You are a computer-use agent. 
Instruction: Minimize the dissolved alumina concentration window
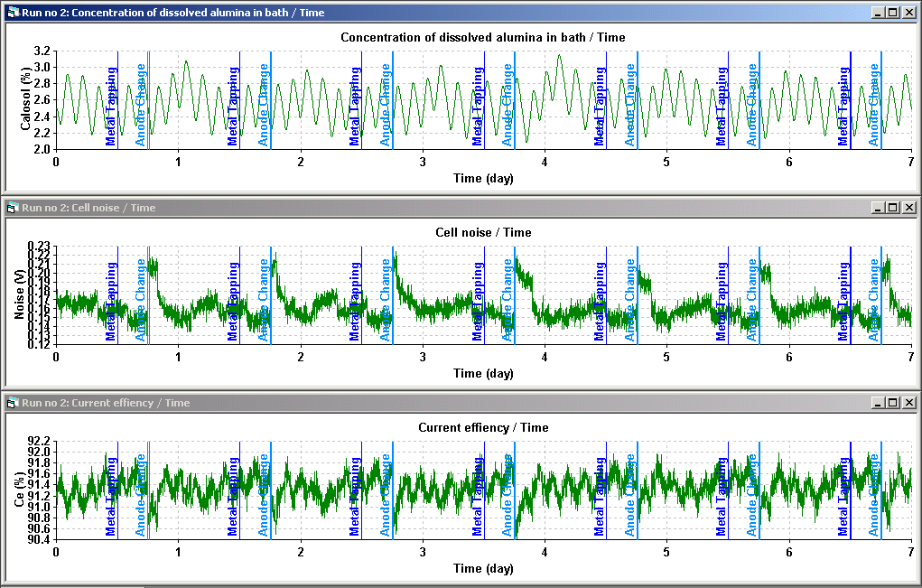tap(879, 13)
